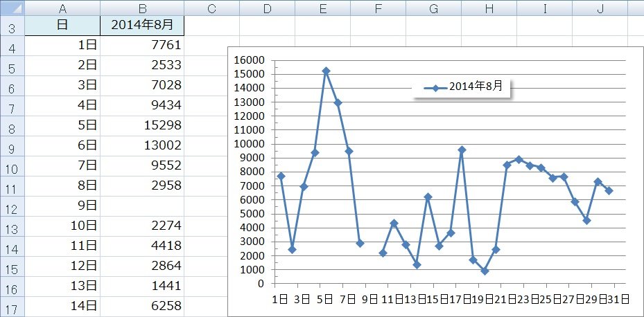Select column H header
Screen dimensions: 644x317
(x=489, y=8)
